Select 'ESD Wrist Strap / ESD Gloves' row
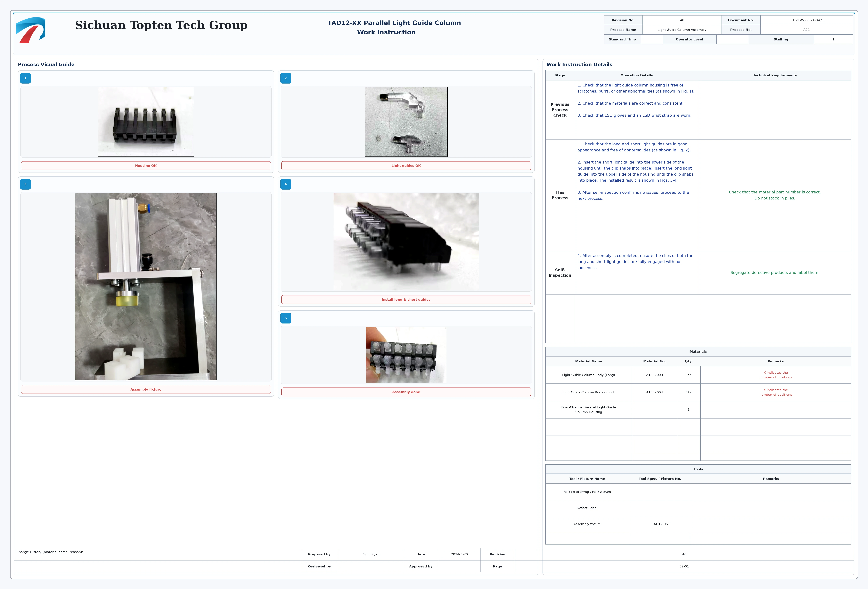This screenshot has height=589, width=868. (698, 492)
